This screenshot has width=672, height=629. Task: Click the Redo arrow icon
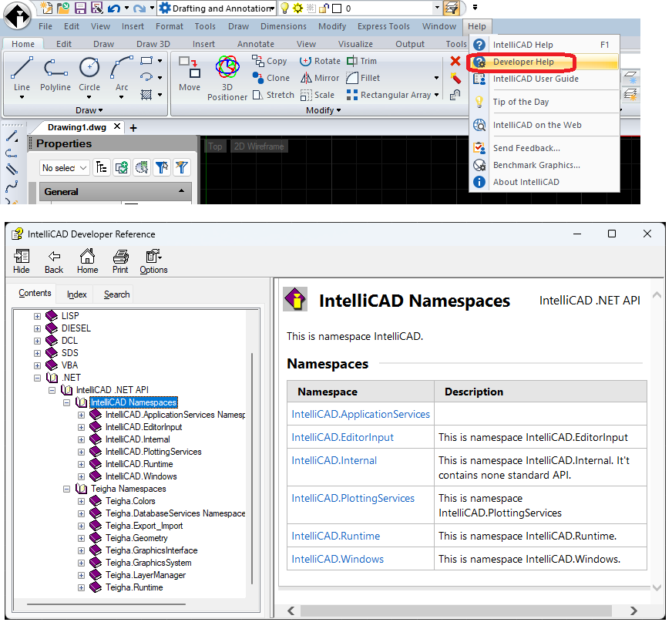pyautogui.click(x=139, y=8)
